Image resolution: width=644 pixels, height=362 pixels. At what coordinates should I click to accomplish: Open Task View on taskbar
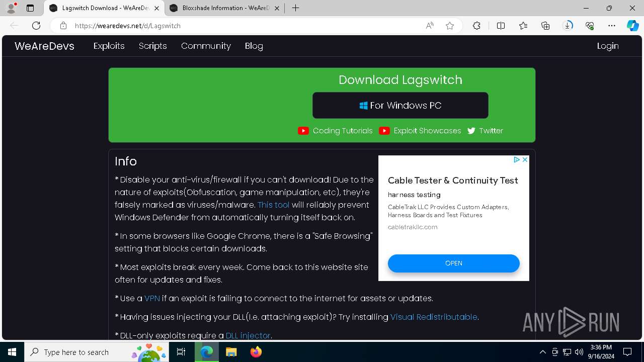point(182,352)
